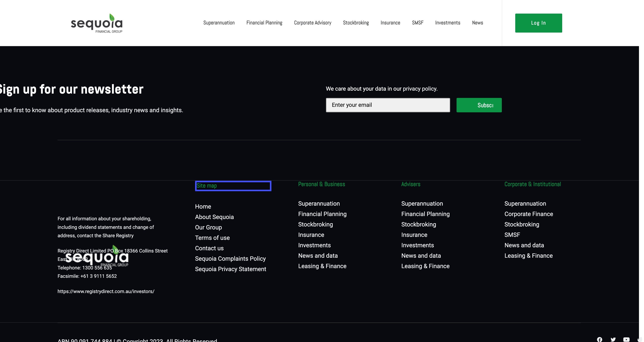The width and height of the screenshot is (644, 342).
Task: Open Sequoia Privacy Statement link
Action: click(231, 269)
